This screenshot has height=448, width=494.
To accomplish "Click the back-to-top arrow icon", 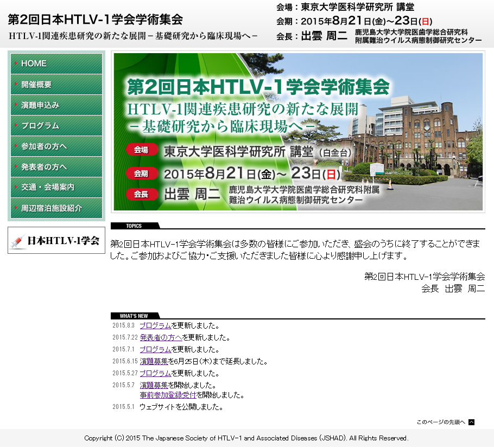I will pos(471,422).
